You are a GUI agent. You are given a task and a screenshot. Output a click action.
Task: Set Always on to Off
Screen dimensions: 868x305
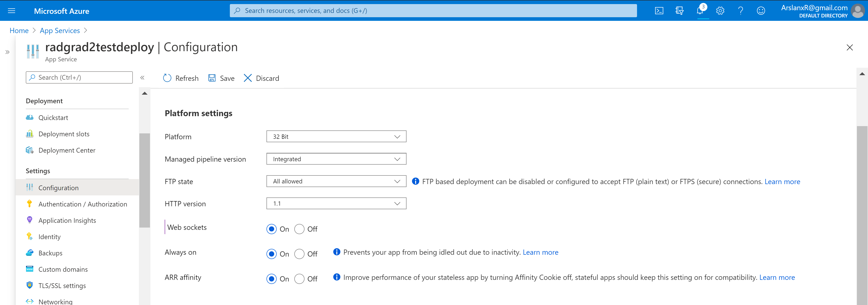(299, 254)
